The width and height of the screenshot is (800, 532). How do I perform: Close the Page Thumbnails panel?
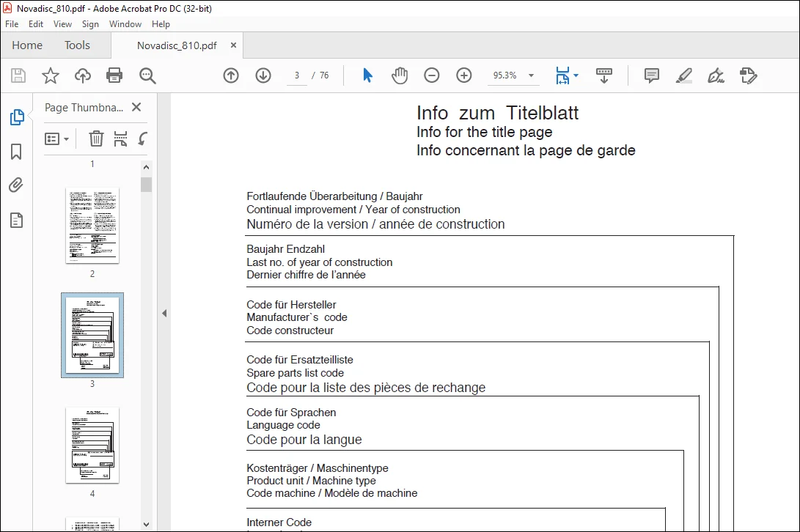point(136,107)
